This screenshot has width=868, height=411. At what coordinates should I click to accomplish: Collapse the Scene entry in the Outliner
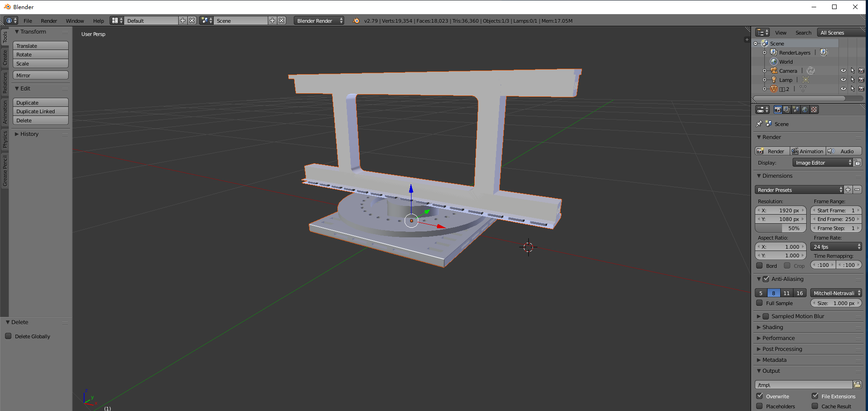(x=755, y=44)
